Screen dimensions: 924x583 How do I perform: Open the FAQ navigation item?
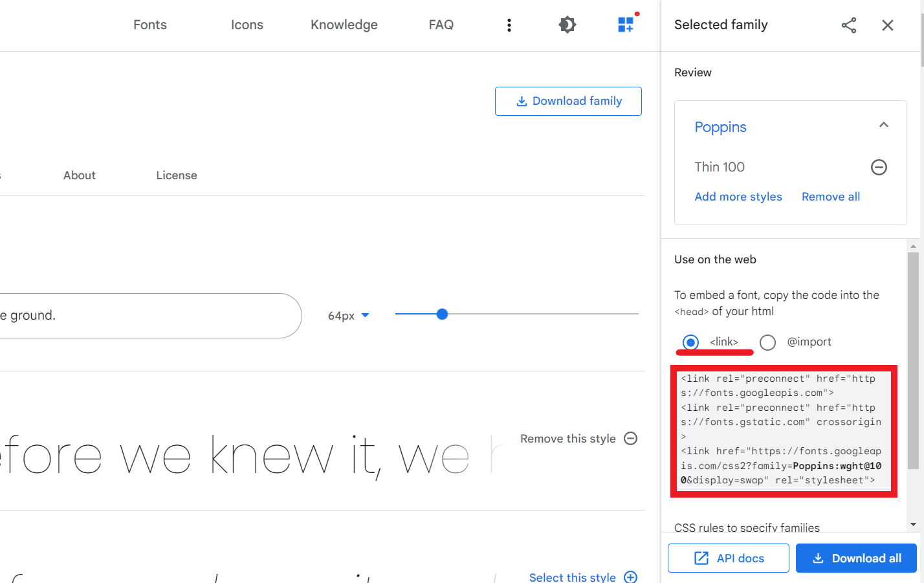coord(441,25)
